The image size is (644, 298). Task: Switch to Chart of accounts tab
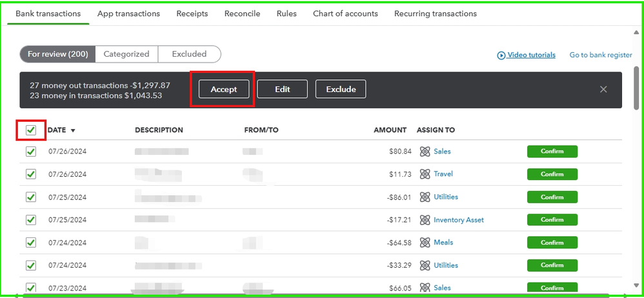pyautogui.click(x=345, y=14)
